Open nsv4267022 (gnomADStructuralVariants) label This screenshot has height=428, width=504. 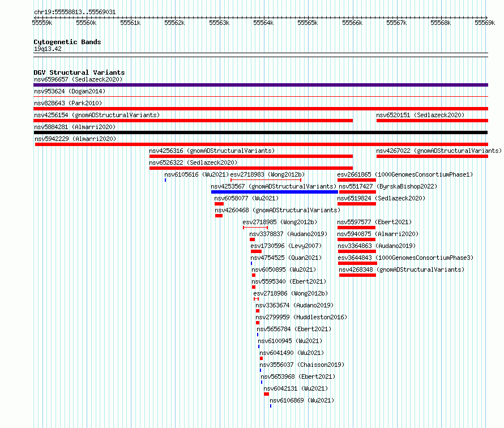click(x=439, y=151)
